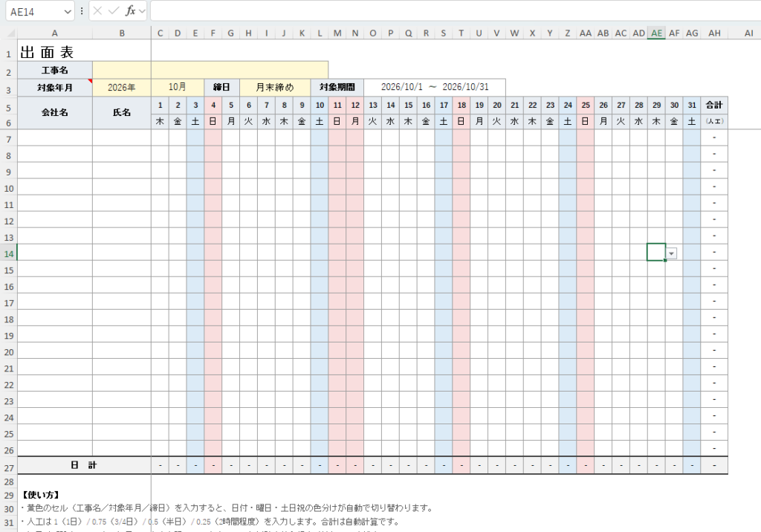Click the (人工) unit cell under 合計
This screenshot has height=532, width=761.
pos(714,121)
